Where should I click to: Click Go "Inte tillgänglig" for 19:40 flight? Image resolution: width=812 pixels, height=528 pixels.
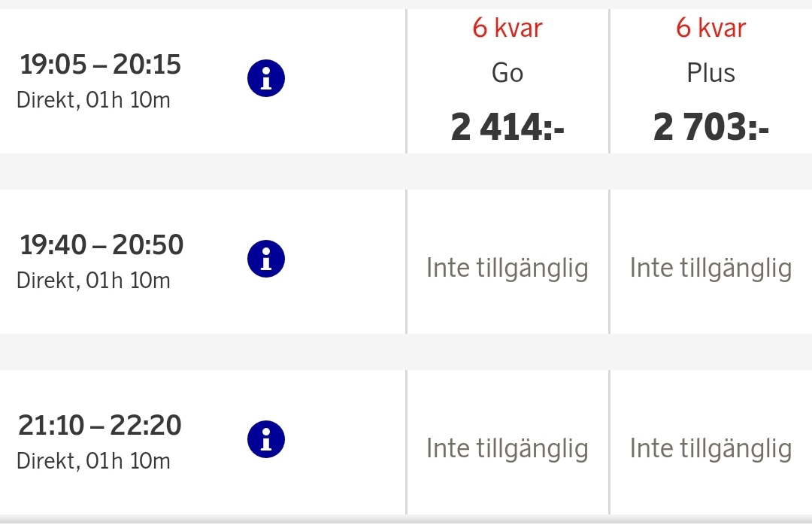coord(507,268)
